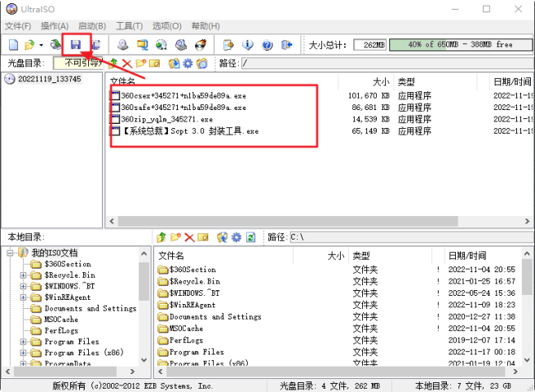Create new folder in local directory toolbar

pos(175,237)
